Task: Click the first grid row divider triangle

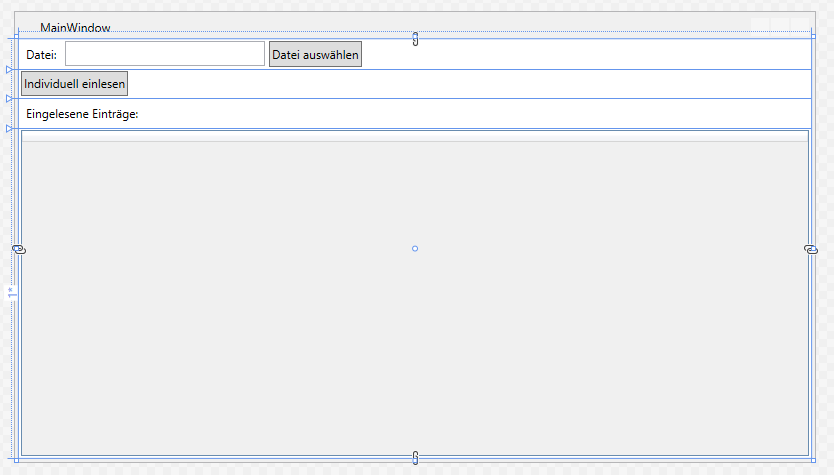Action: tap(9, 70)
